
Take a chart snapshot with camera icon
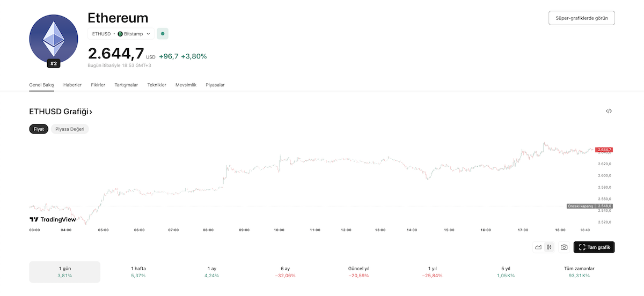564,247
